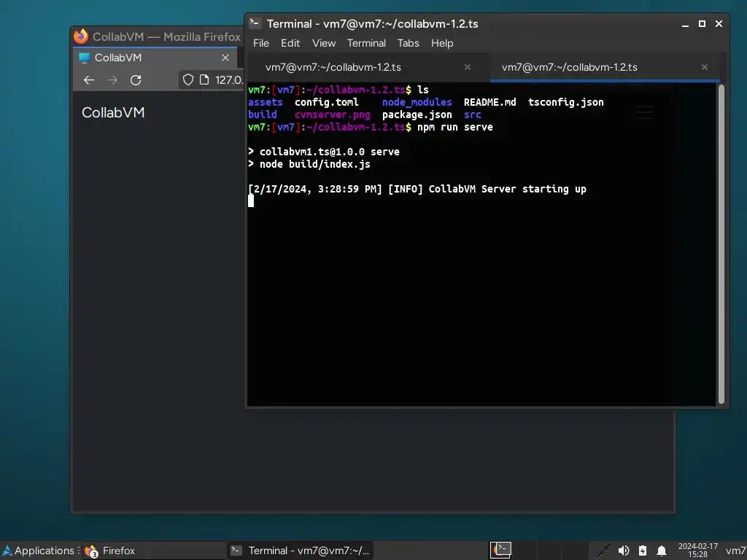This screenshot has height=560, width=747.
Task: Click the 'src' directory name in the terminal
Action: [x=472, y=114]
